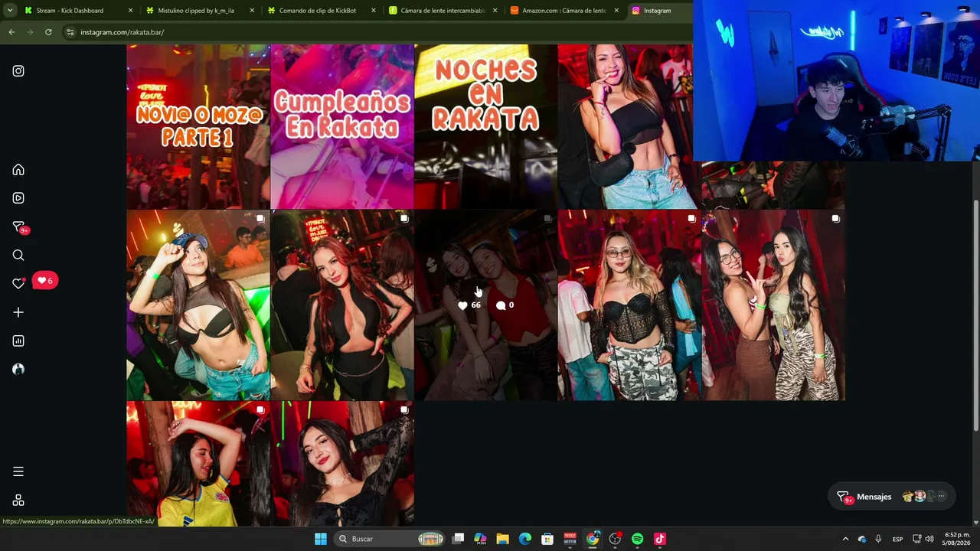The width and height of the screenshot is (980, 551).
Task: Open the NOVI@ O MOZ@ PARTE 1 post
Action: (198, 126)
